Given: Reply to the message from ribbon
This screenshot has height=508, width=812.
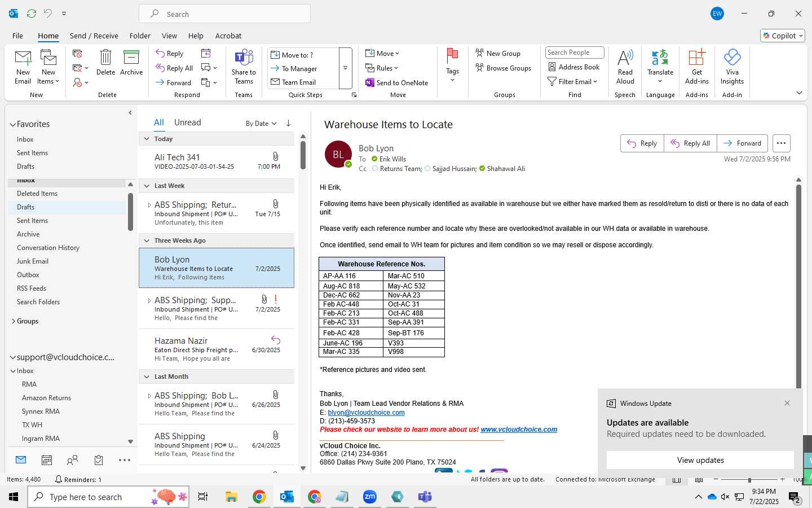Looking at the screenshot, I should coord(170,54).
